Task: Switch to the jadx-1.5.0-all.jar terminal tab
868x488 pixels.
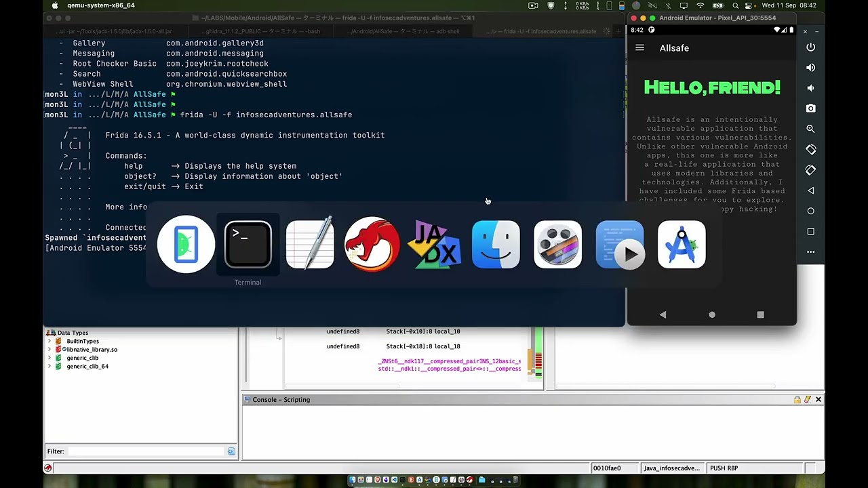Action: pos(115,31)
